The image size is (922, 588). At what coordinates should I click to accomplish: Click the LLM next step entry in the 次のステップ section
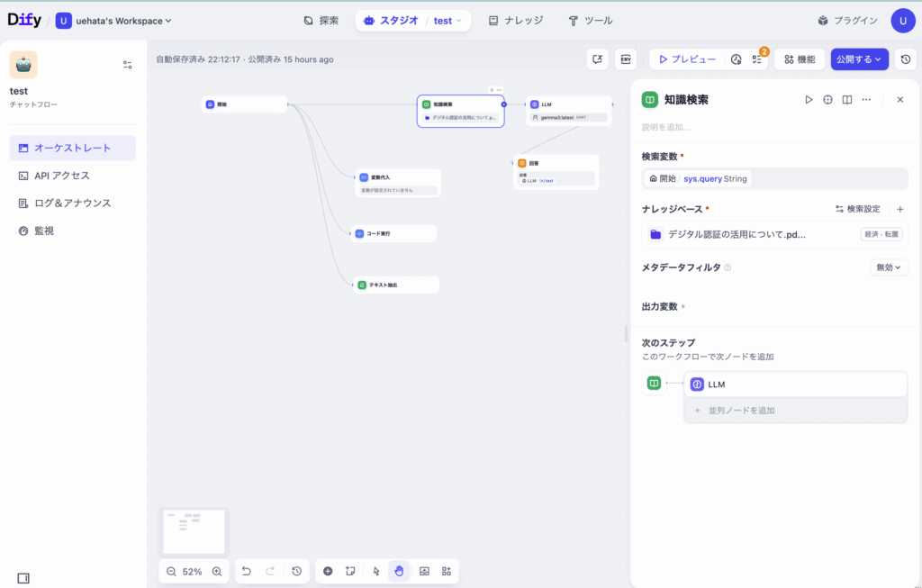(x=795, y=384)
